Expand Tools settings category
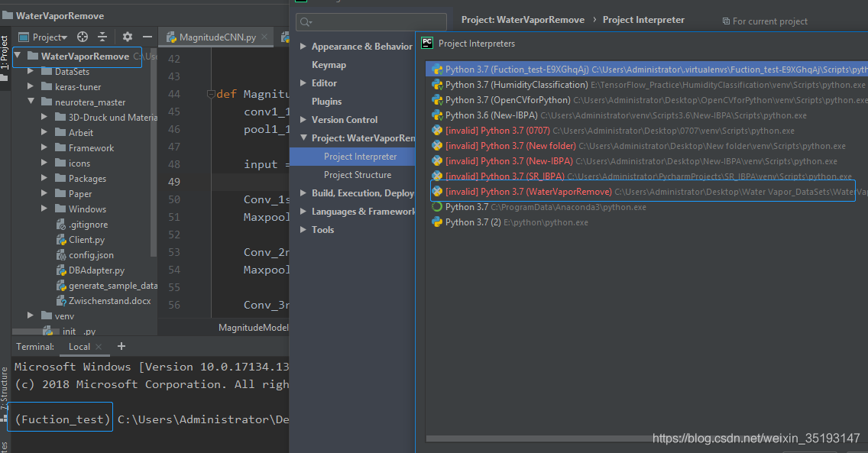This screenshot has height=453, width=868. tap(303, 229)
